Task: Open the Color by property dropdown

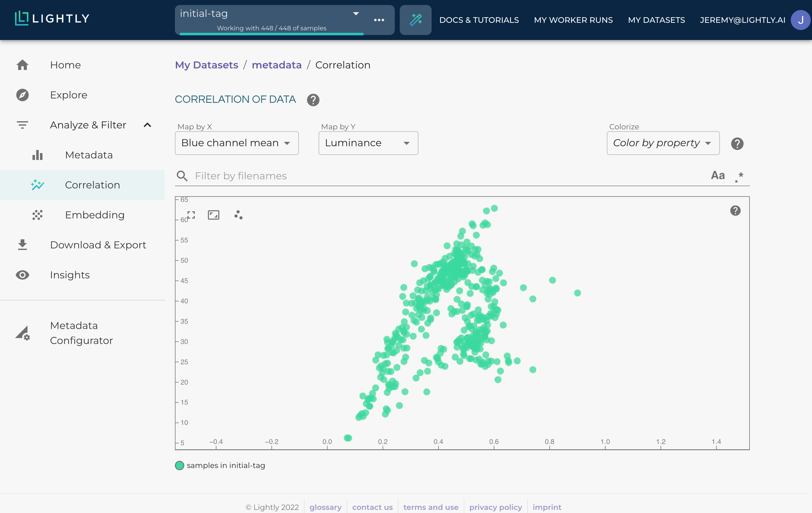Action: (663, 143)
